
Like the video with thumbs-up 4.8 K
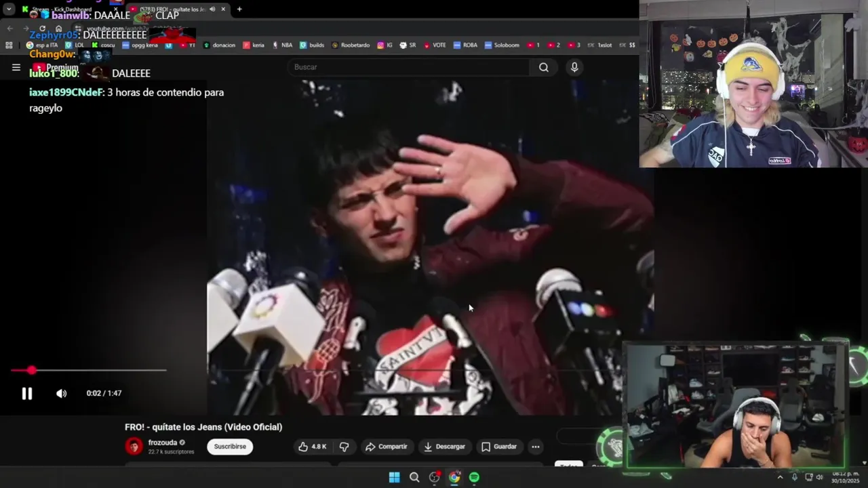coord(313,447)
